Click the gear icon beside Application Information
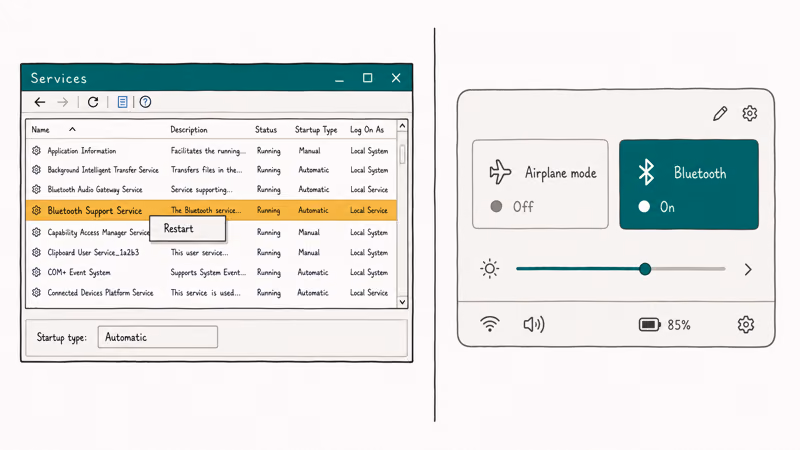Image resolution: width=800 pixels, height=450 pixels. tap(36, 151)
